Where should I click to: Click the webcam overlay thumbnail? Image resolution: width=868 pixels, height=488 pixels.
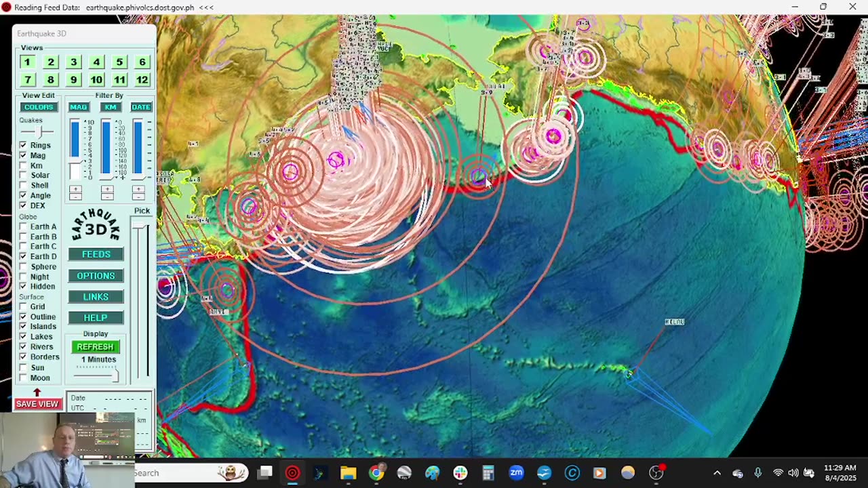click(68, 450)
